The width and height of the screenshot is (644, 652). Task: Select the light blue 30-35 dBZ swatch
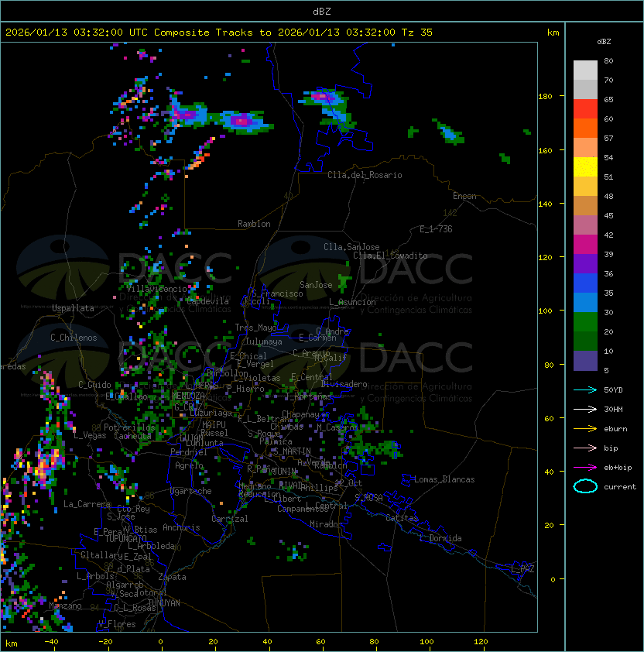click(x=585, y=302)
